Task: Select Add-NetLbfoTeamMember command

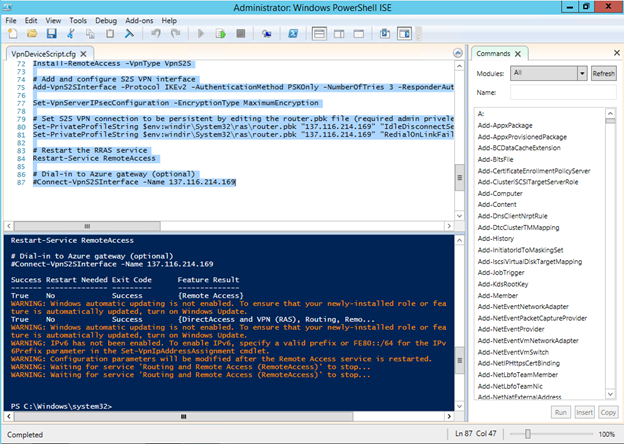Action: pos(518,375)
